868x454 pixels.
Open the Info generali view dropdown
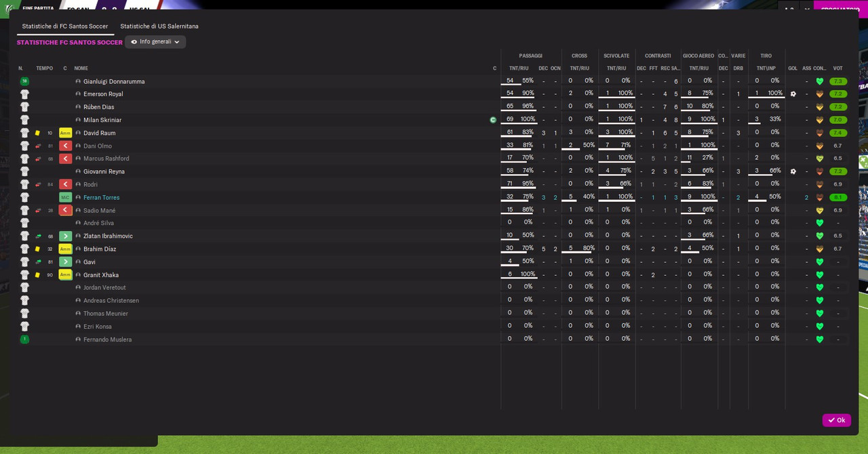pyautogui.click(x=155, y=42)
